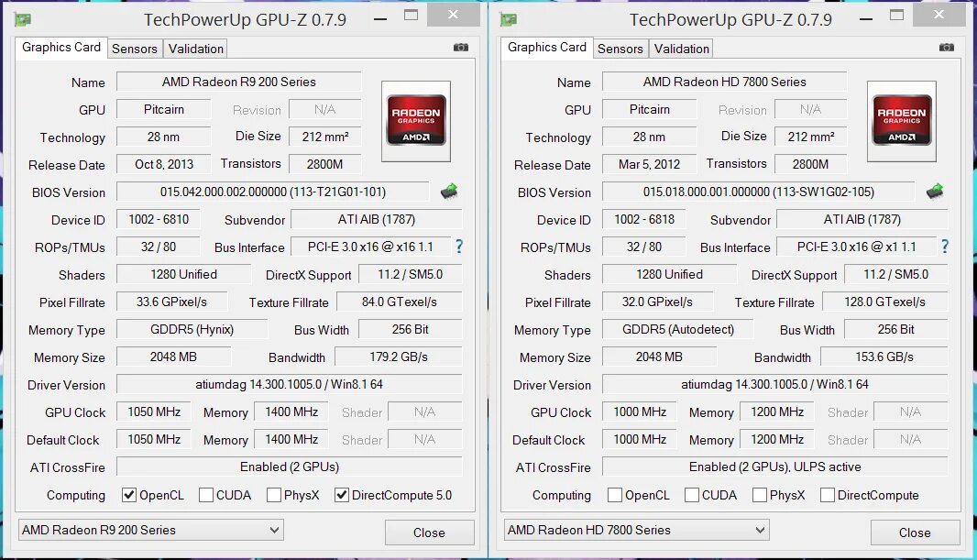Toggle the OpenCL checkbox in the R9 200 window

(129, 495)
